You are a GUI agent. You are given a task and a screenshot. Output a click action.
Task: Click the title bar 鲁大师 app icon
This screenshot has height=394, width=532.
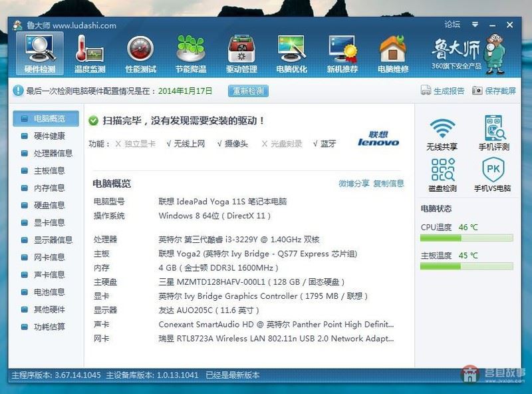point(18,25)
